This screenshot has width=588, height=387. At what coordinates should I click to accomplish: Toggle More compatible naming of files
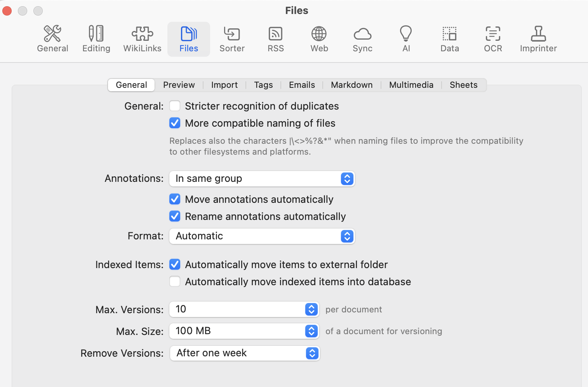(175, 123)
